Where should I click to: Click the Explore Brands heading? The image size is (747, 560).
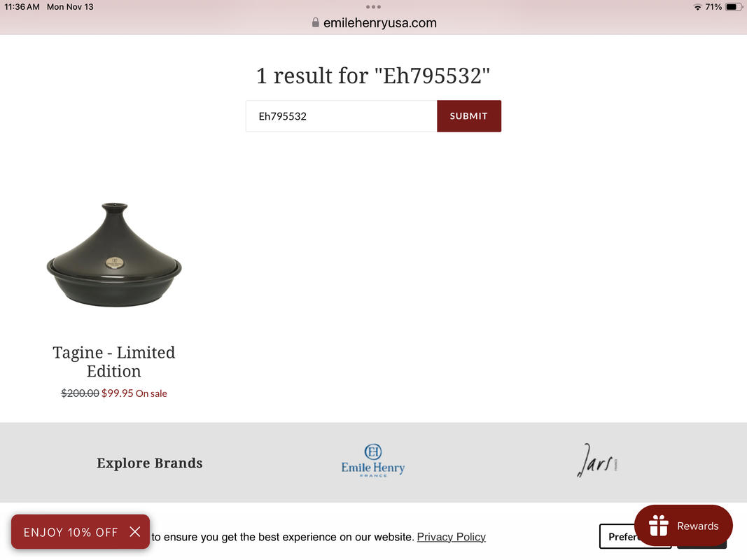(150, 463)
